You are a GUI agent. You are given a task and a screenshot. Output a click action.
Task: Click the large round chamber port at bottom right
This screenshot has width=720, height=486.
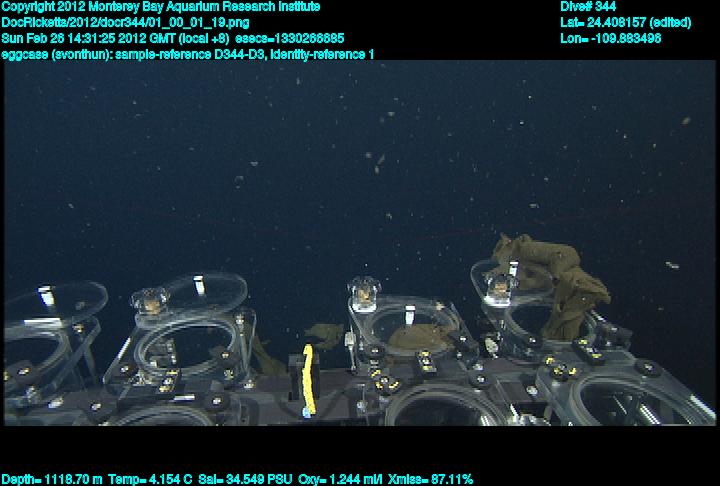tap(628, 400)
